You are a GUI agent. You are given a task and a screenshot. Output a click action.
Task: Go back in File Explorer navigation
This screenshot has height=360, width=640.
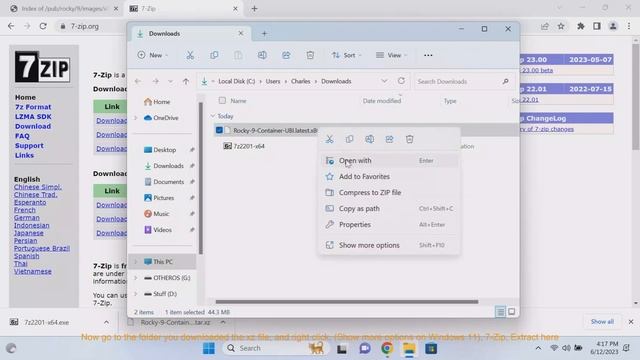click(138, 81)
